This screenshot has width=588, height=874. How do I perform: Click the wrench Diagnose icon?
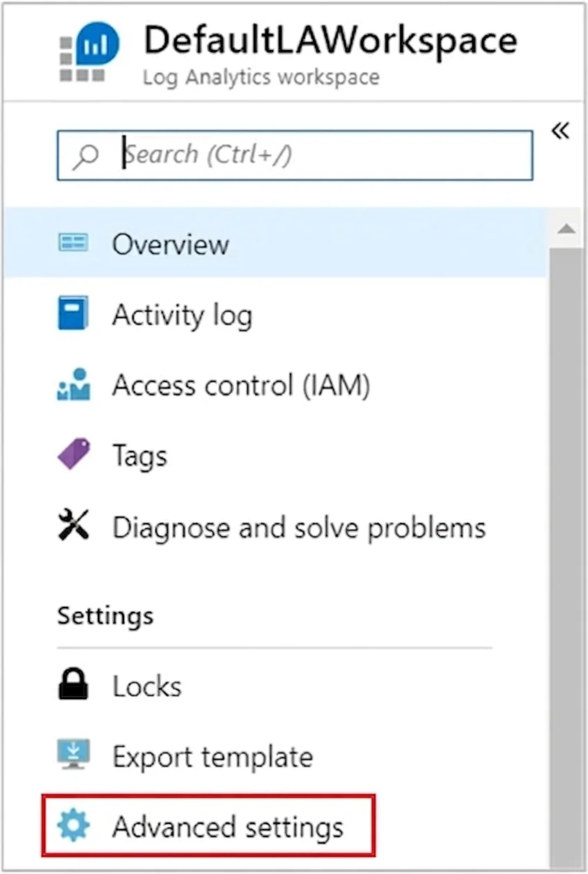[x=73, y=525]
